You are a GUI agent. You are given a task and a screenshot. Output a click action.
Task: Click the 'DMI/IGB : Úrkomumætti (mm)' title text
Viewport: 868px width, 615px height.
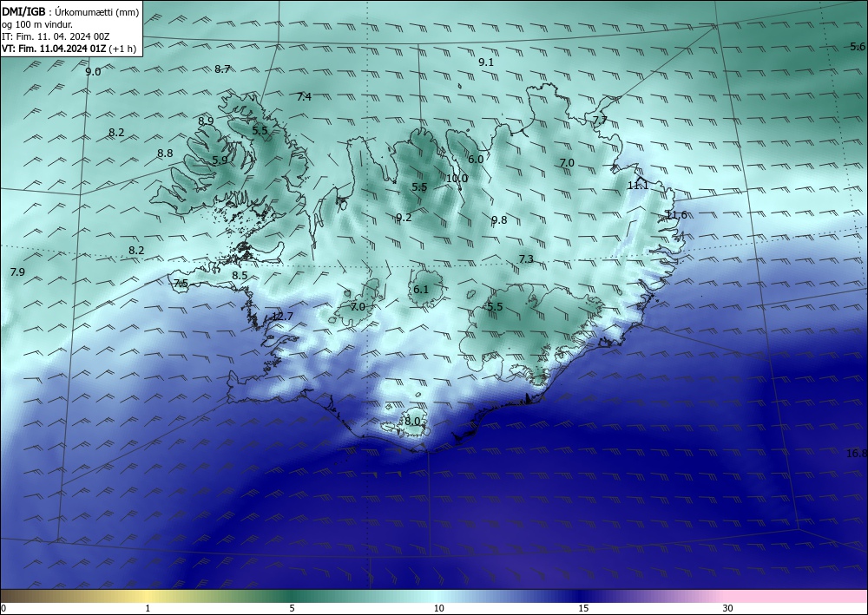(x=70, y=11)
